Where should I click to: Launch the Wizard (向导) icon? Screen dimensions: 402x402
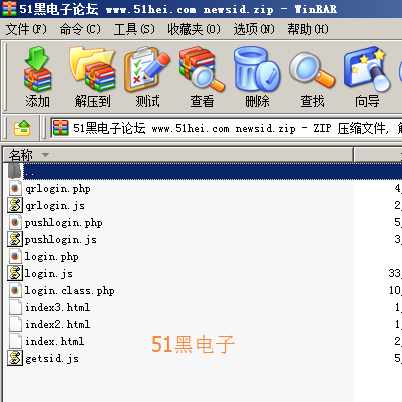(367, 77)
